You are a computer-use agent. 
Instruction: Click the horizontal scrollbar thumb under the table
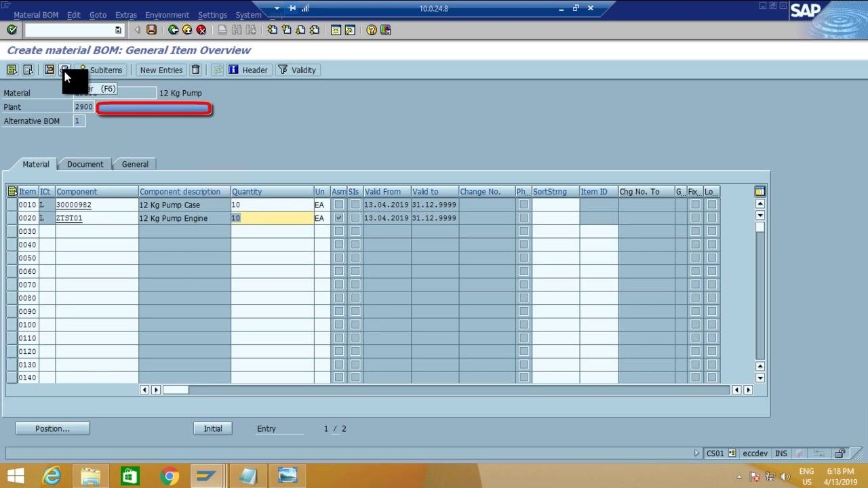coord(176,390)
